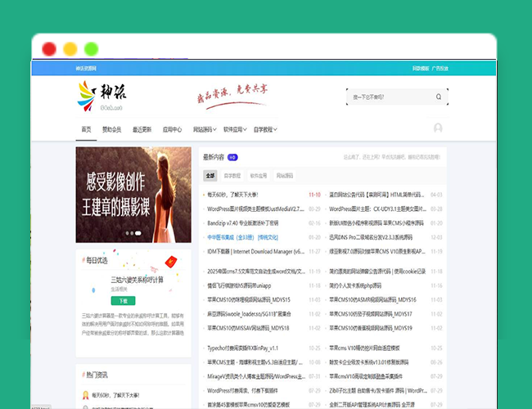Open the MirageV WordPress theme article

(x=256, y=376)
